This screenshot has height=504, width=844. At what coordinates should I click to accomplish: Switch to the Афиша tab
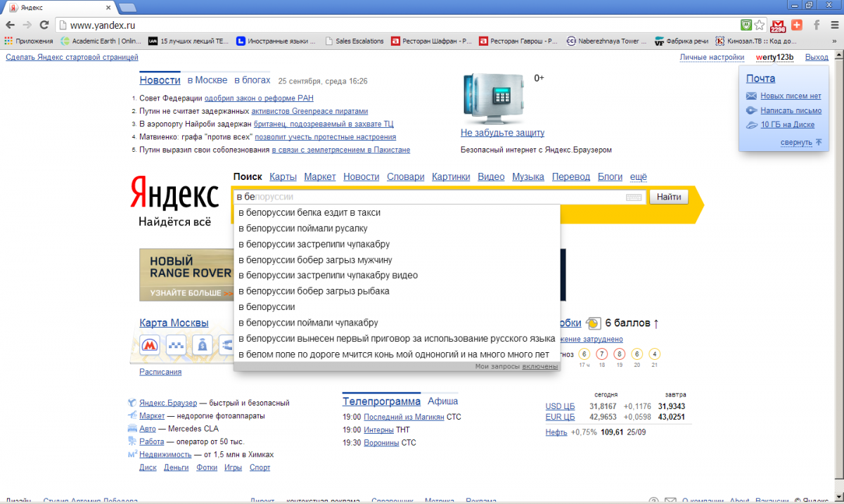(x=442, y=401)
